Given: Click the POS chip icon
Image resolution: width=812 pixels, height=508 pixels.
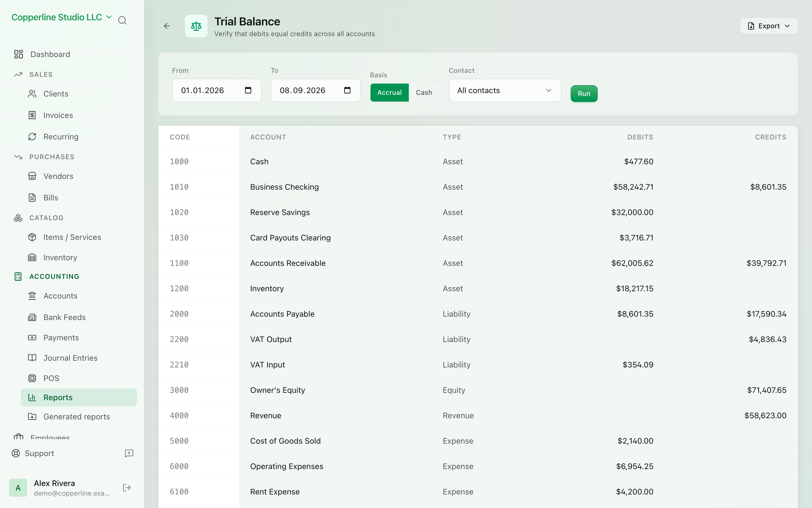Looking at the screenshot, I should click(32, 378).
